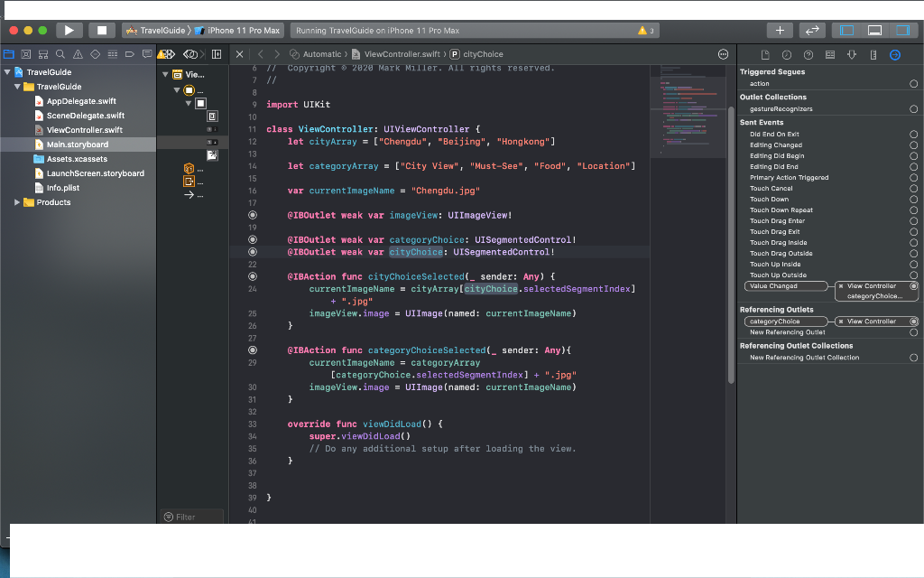Image resolution: width=924 pixels, height=578 pixels.
Task: Select the Size inspector ruler icon
Action: (x=873, y=54)
